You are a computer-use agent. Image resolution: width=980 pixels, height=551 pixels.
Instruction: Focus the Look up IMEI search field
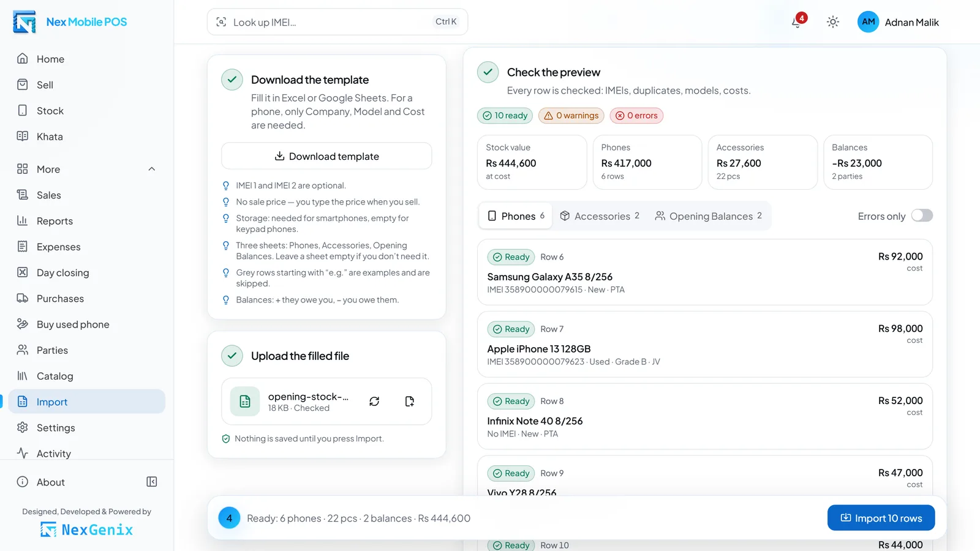[x=337, y=22]
